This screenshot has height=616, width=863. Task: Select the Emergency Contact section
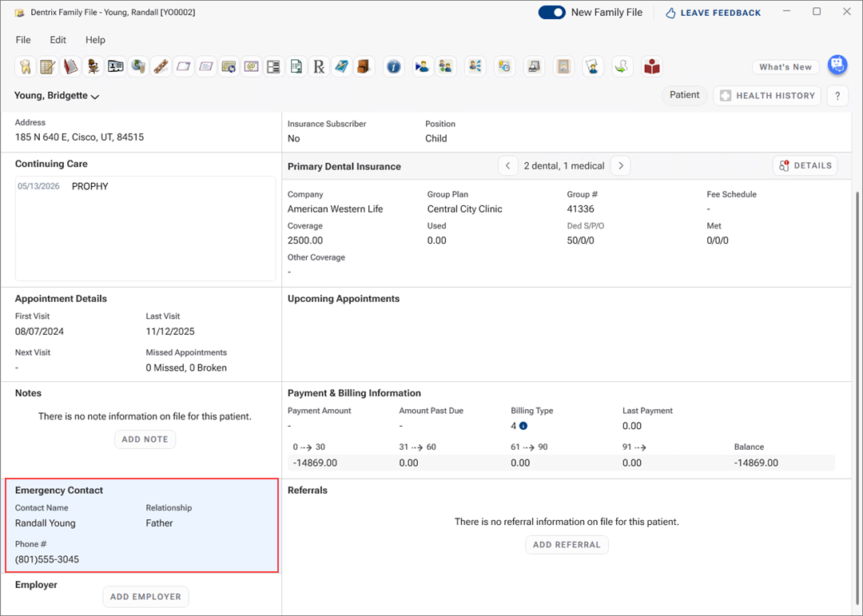pyautogui.click(x=141, y=525)
